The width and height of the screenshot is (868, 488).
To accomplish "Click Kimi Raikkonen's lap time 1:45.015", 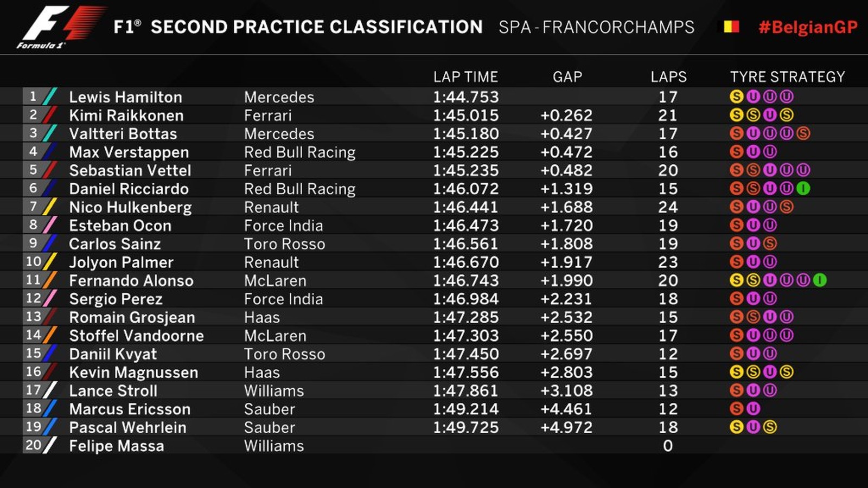I will [465, 115].
